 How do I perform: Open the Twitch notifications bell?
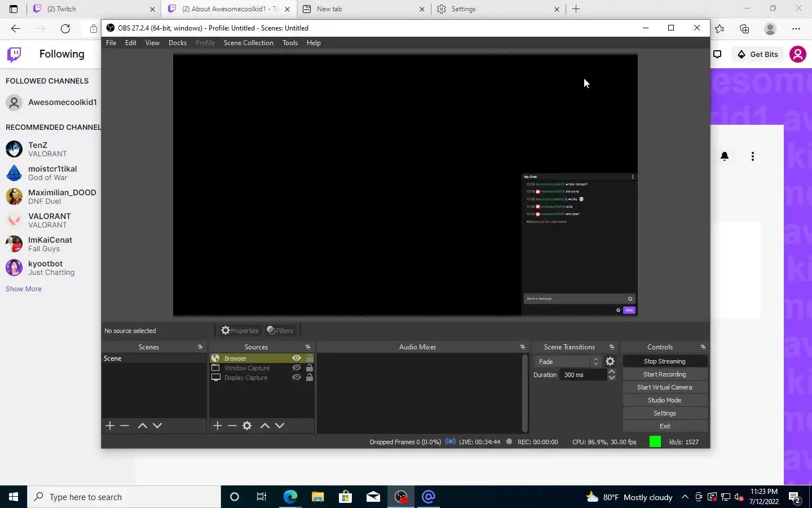pos(725,156)
